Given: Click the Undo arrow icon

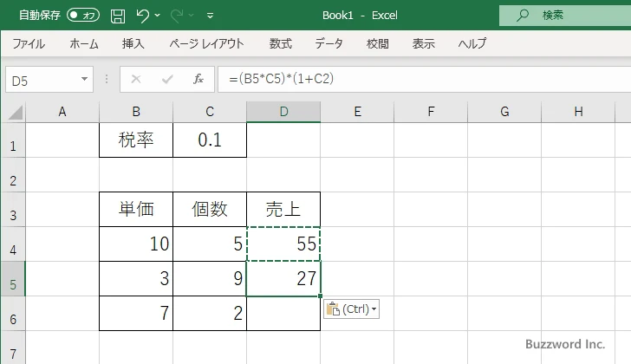Looking at the screenshot, I should coord(142,16).
